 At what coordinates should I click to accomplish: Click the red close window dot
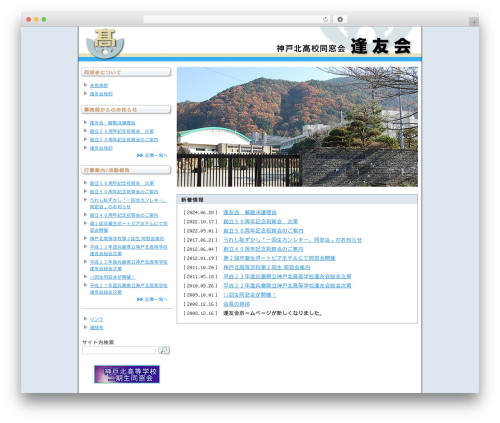pos(29,19)
